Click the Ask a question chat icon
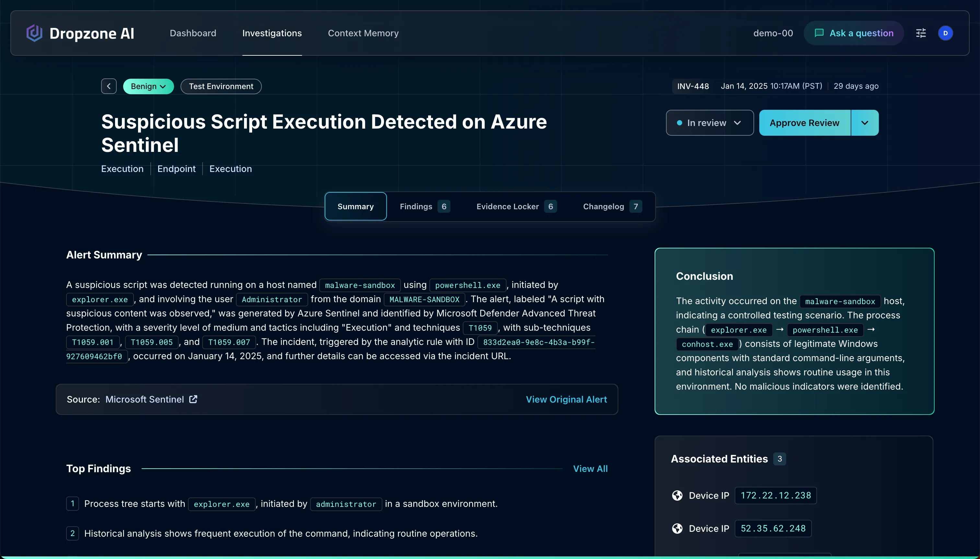The image size is (980, 559). coord(819,33)
